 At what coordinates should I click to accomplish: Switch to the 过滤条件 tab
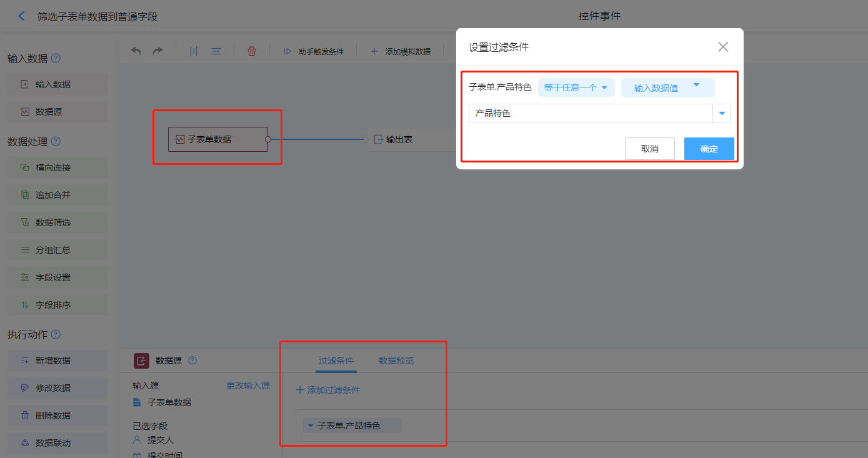pyautogui.click(x=336, y=361)
